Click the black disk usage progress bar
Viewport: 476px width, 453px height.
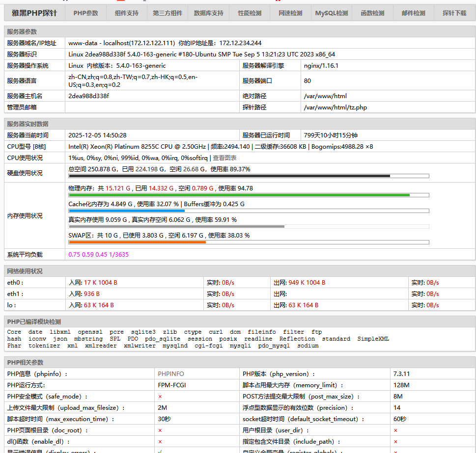coord(229,176)
